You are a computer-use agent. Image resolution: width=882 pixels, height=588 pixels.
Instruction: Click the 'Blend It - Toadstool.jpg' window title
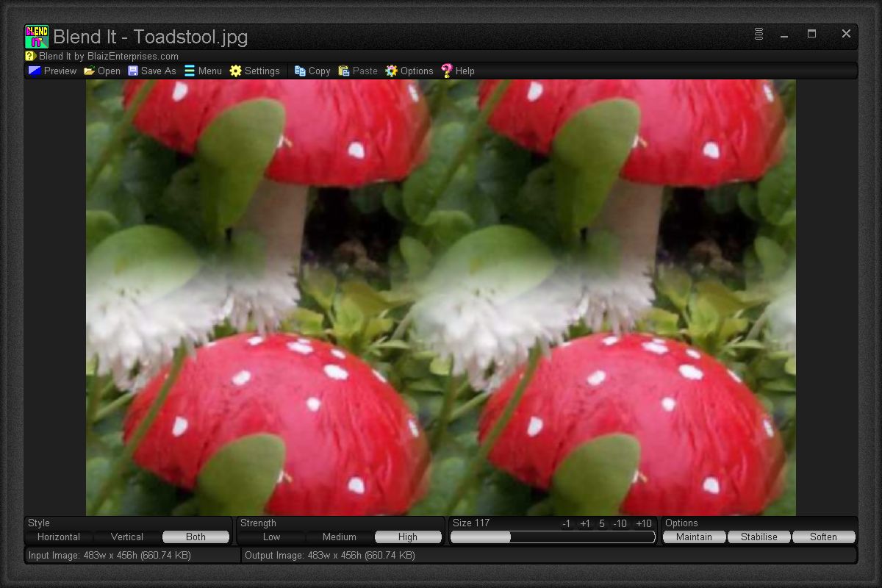click(151, 37)
